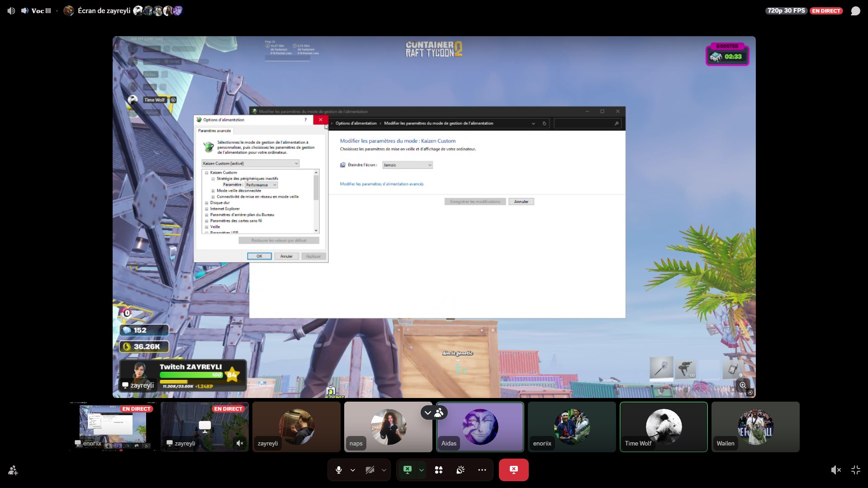Click the Écran de zayreyli stream title
868x488 pixels.
point(104,10)
